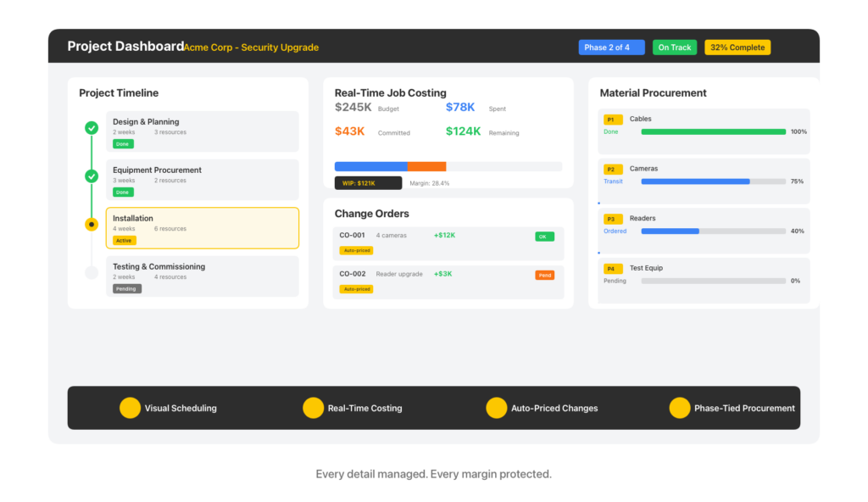
Task: Click the gray Testing & Commissioning timeline dot
Action: [92, 272]
